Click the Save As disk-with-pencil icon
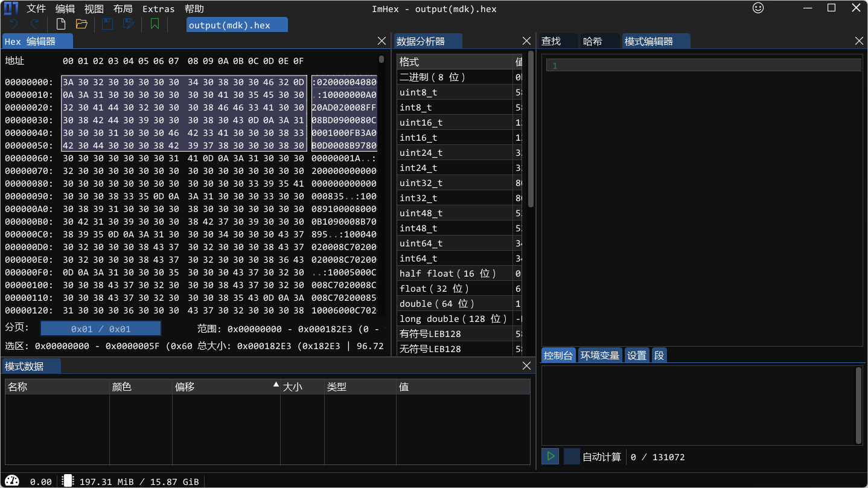 (128, 24)
